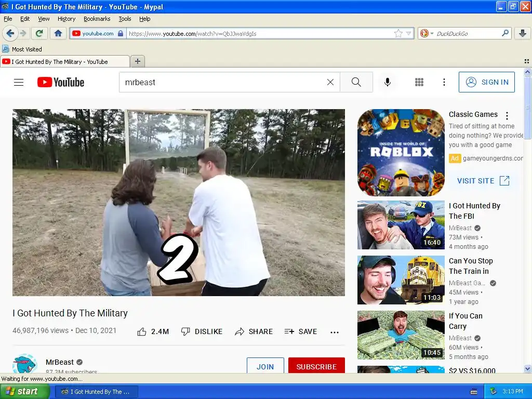The image size is (532, 399).
Task: Click the Windows start button
Action: pos(25,391)
